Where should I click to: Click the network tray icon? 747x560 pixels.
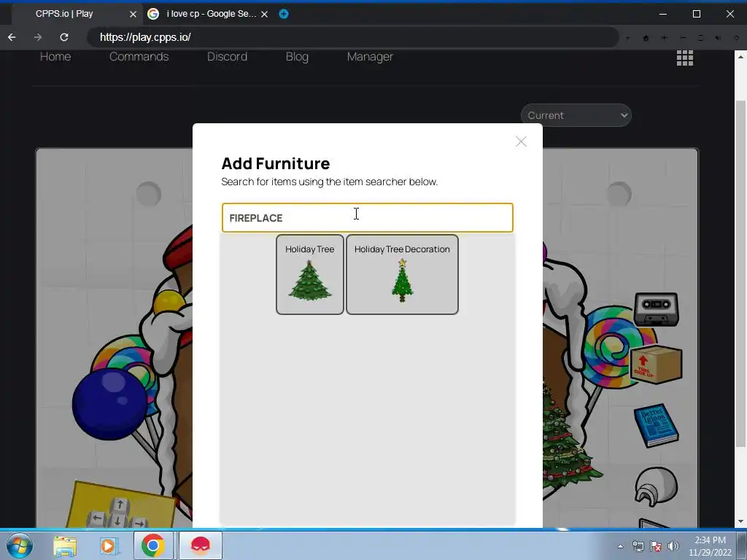pyautogui.click(x=638, y=546)
